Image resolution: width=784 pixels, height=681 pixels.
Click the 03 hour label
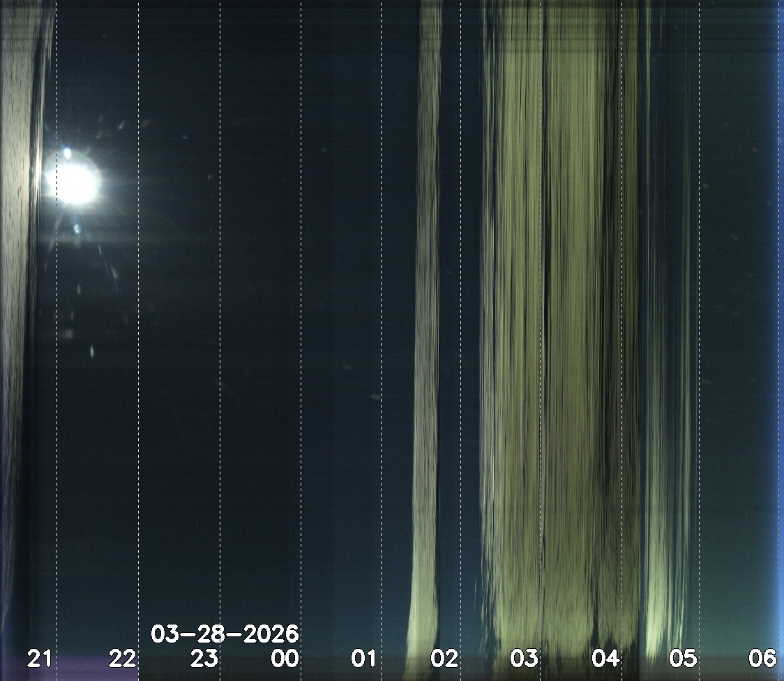(x=524, y=658)
